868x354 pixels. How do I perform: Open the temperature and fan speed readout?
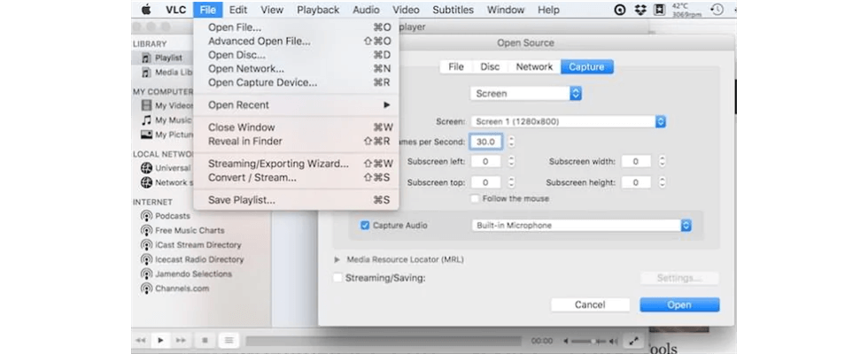[686, 10]
